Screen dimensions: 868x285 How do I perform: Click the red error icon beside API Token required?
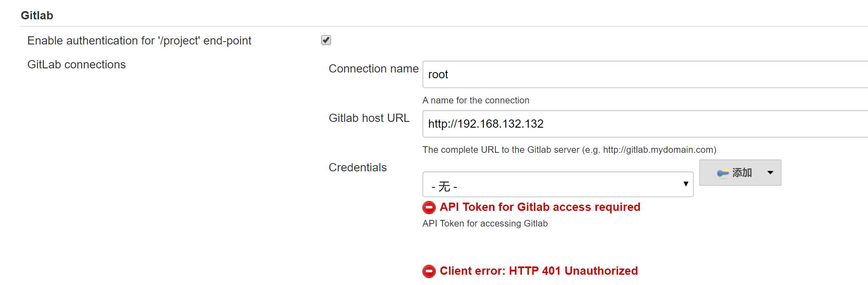click(429, 207)
